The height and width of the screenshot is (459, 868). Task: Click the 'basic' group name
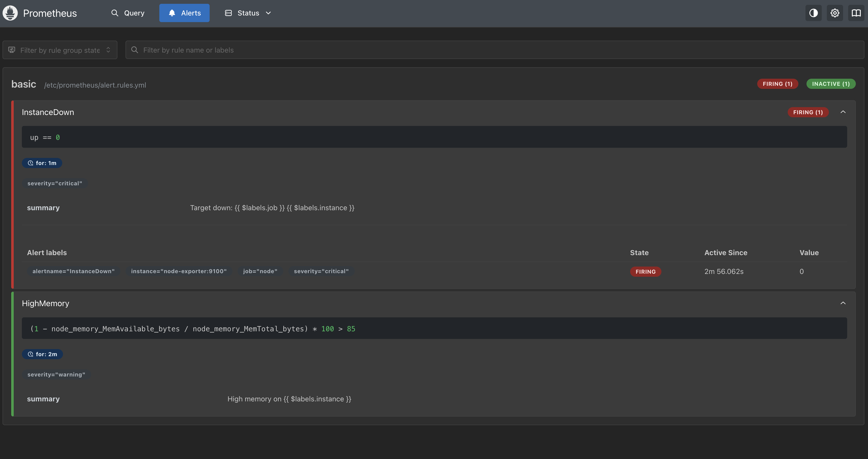point(24,84)
